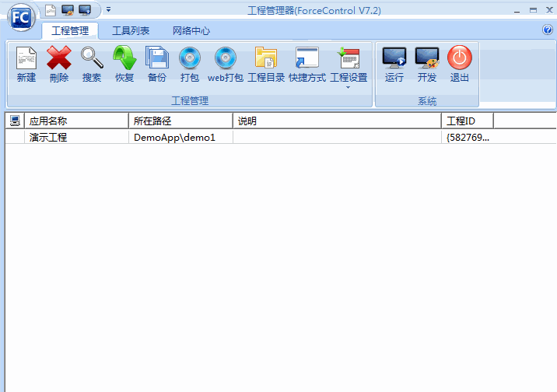
Task: Search for projects with 搜索
Action: point(92,65)
